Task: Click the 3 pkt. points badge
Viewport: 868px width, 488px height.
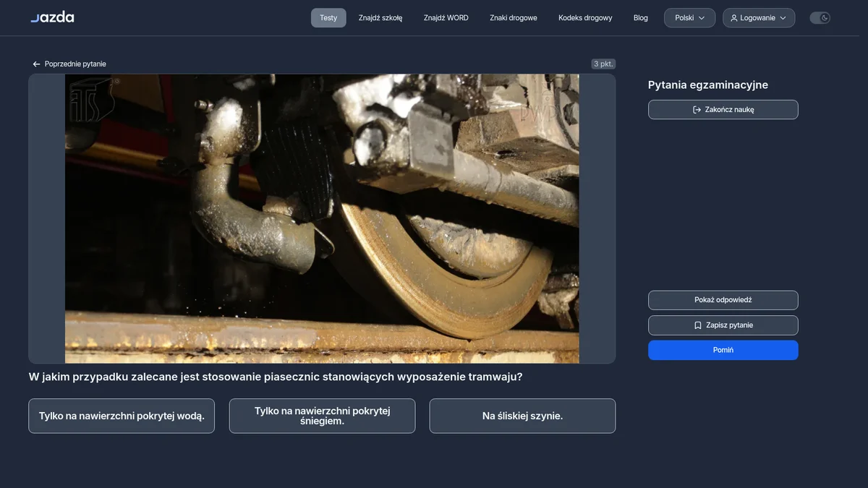Action: click(603, 64)
